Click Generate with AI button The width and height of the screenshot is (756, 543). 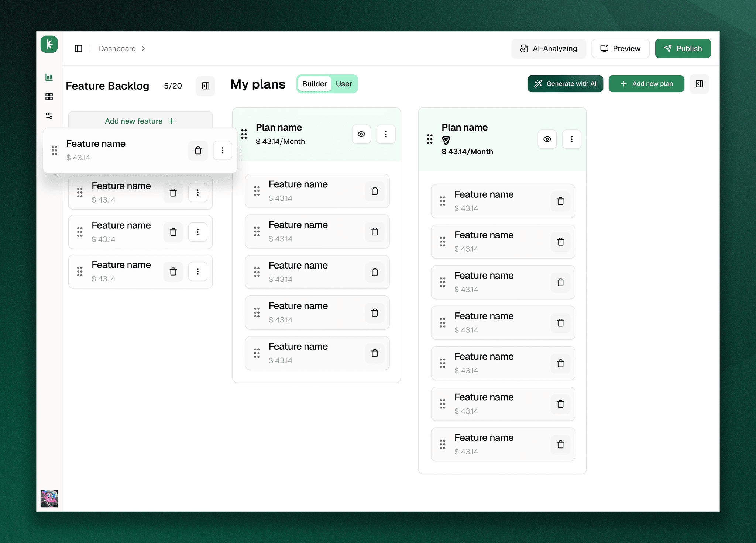pyautogui.click(x=565, y=84)
